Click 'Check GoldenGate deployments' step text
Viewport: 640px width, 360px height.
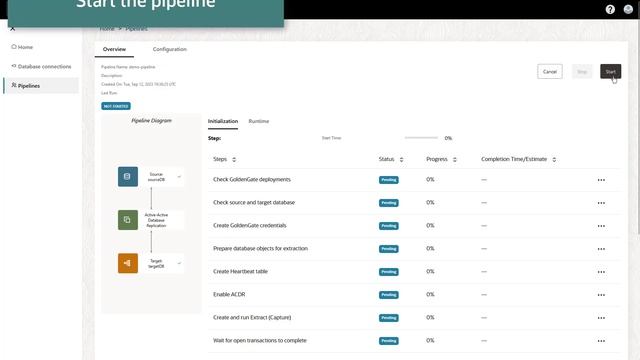(252, 180)
